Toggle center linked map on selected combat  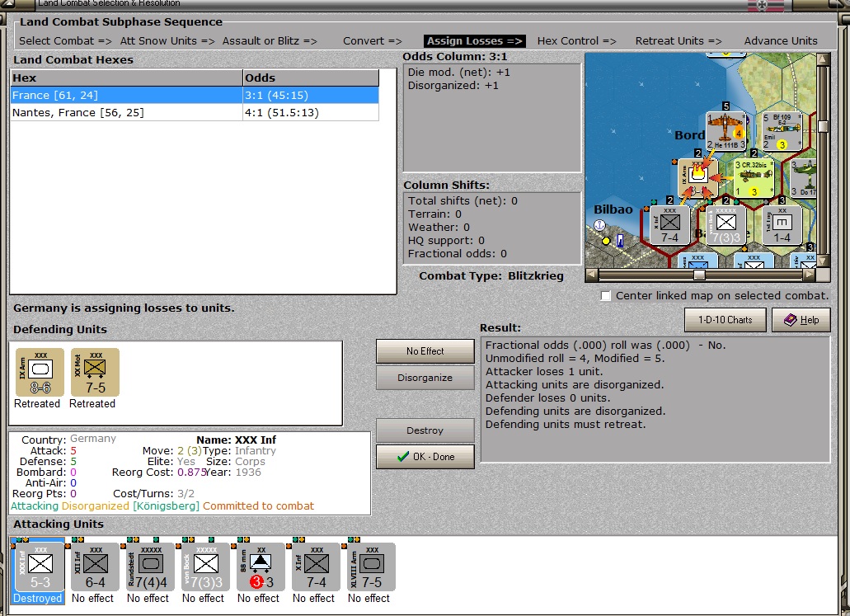tap(606, 296)
